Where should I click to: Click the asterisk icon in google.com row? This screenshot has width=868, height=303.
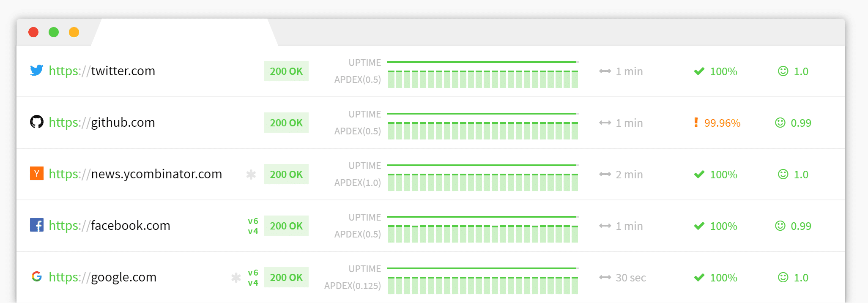[236, 278]
